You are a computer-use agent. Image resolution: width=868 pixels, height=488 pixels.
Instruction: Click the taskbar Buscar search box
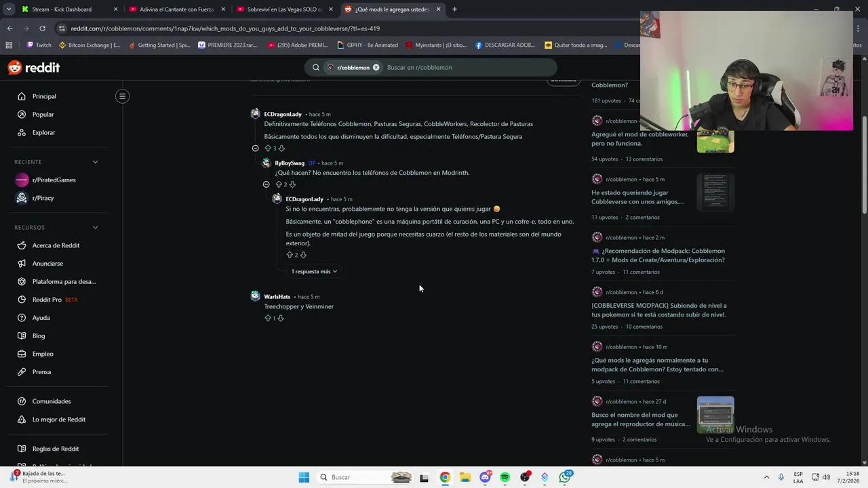365,477
